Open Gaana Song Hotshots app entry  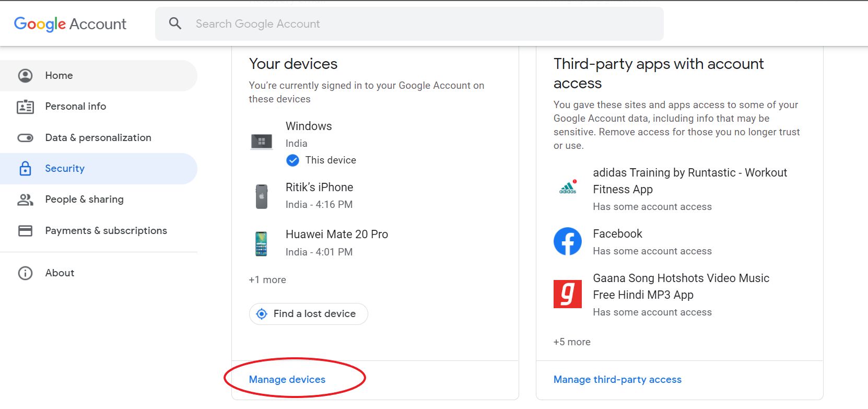[679, 295]
